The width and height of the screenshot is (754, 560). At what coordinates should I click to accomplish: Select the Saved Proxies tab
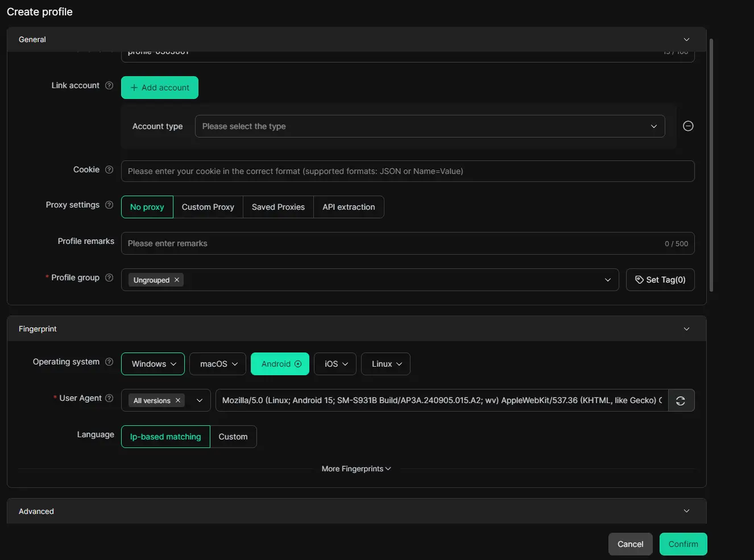(x=278, y=207)
